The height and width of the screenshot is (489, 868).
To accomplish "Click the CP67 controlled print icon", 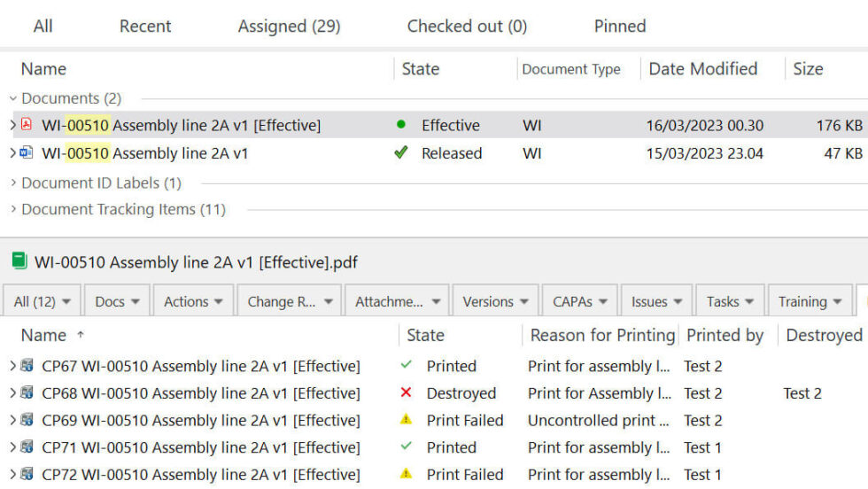I will [x=27, y=366].
